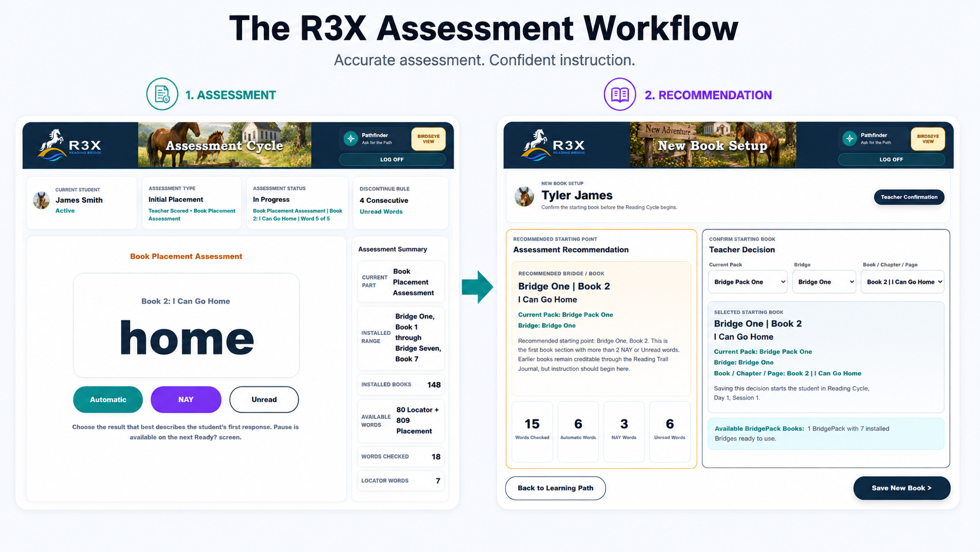The width and height of the screenshot is (980, 552).
Task: Click the In Progress assessment status text
Action: click(271, 199)
